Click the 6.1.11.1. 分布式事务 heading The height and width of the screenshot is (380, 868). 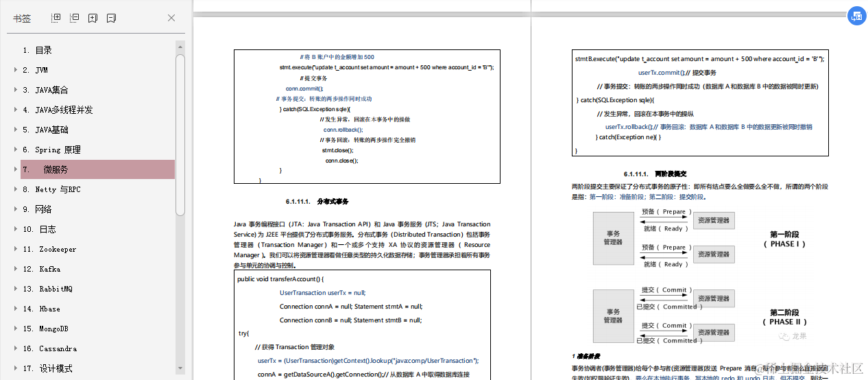pyautogui.click(x=317, y=202)
